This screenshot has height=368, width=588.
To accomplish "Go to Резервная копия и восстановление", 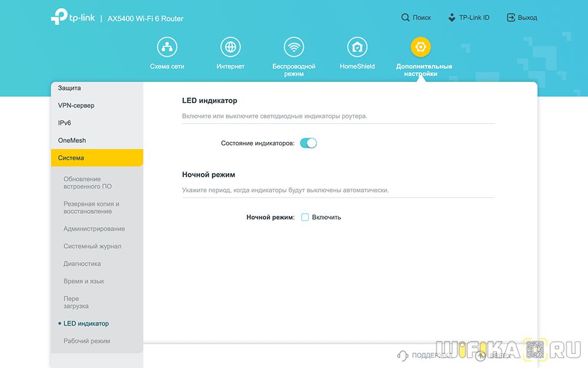I will (x=91, y=208).
